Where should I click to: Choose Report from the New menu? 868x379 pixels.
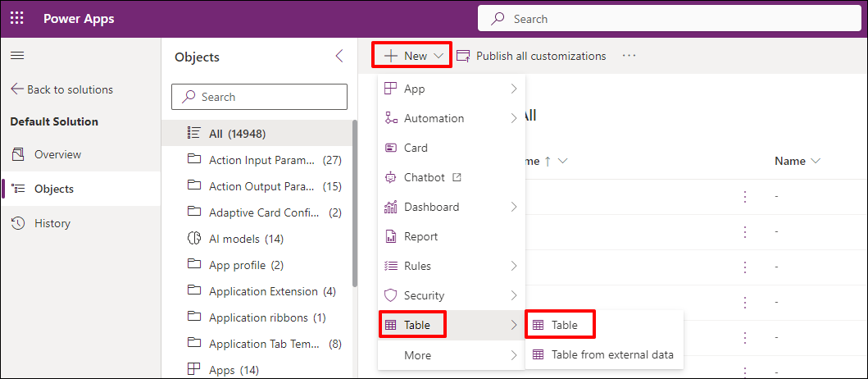coord(451,236)
